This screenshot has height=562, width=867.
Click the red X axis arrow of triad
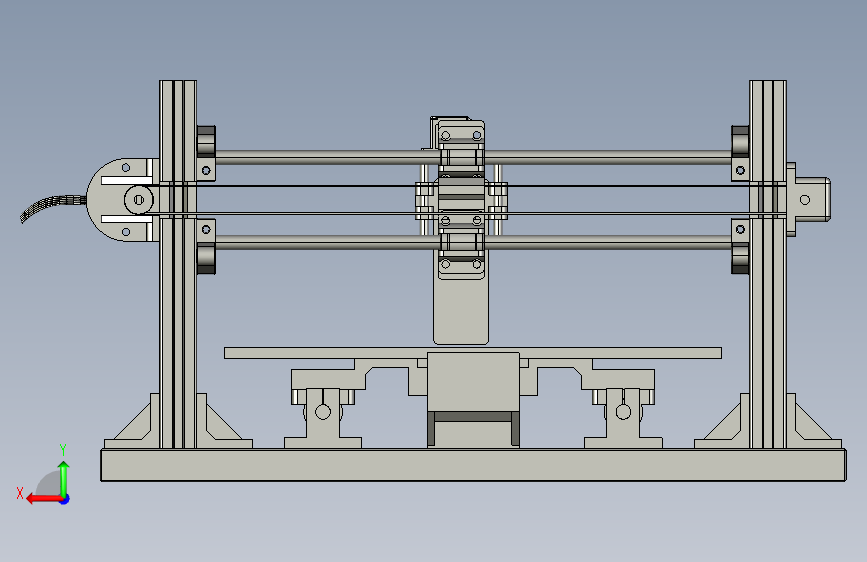pos(43,499)
